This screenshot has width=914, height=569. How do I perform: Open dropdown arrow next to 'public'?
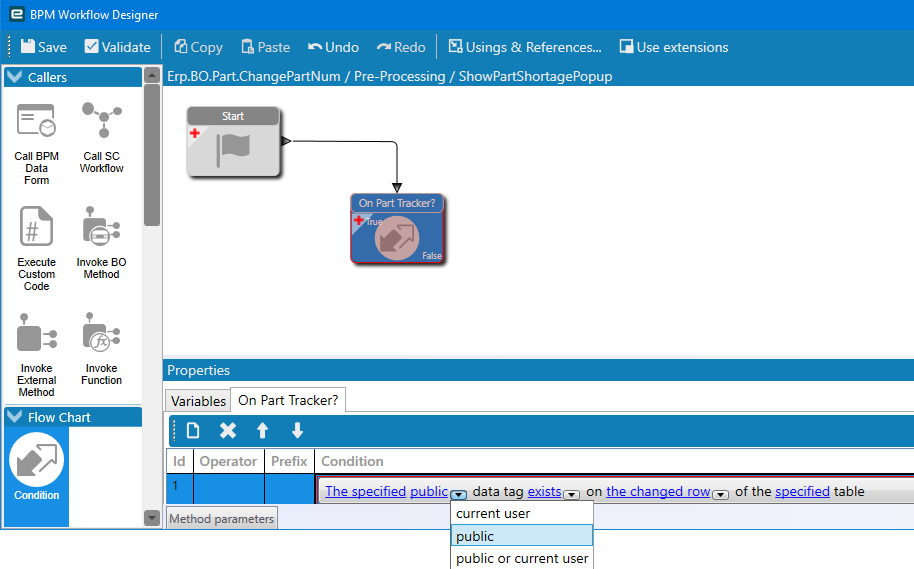[x=459, y=494]
